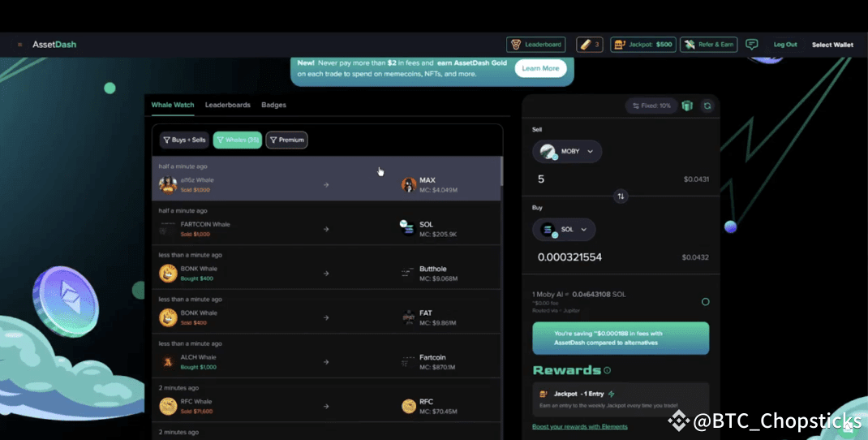Click the fee savings banner
868x440 pixels.
(621, 338)
